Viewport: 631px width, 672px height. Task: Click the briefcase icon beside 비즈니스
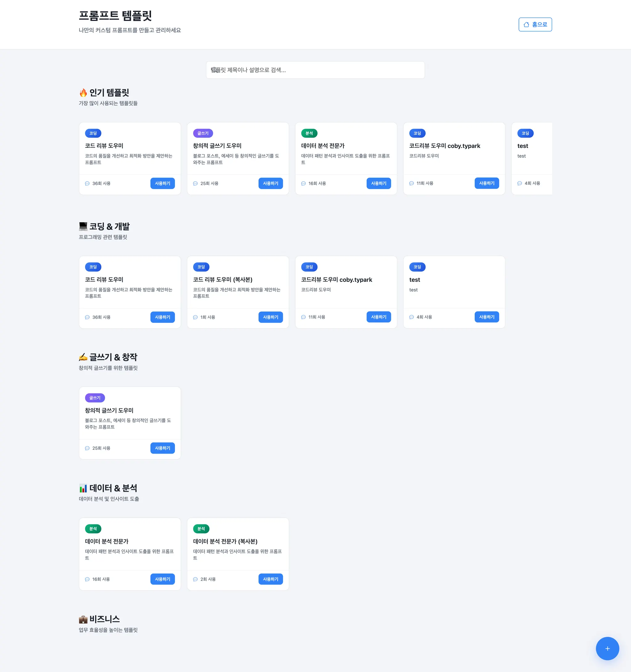pos(83,619)
